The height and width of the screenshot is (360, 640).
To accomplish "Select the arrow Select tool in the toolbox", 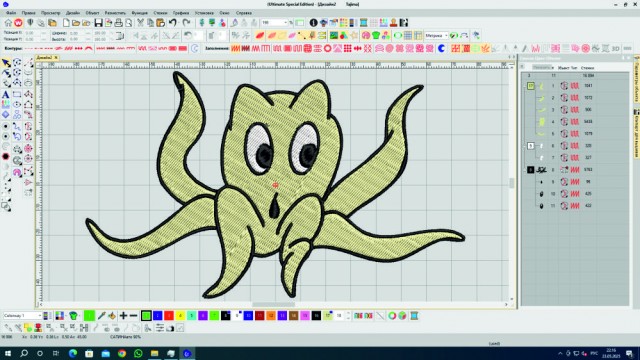I will coord(6,62).
